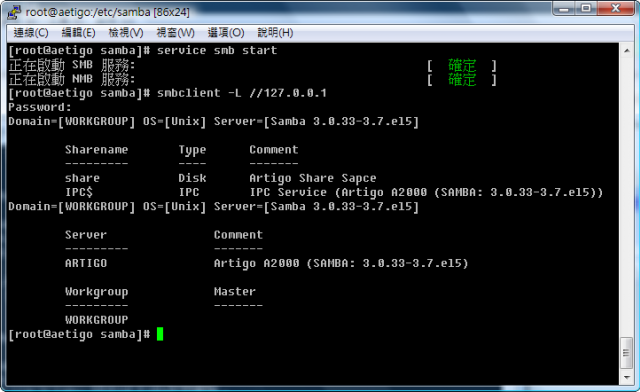Click the 'Workgroup' column header
This screenshot has width=640, height=392.
(96, 292)
